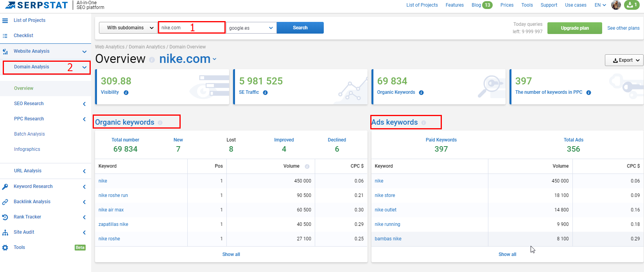Open keyword nike roshe run
The image size is (644, 272).
pyautogui.click(x=113, y=195)
